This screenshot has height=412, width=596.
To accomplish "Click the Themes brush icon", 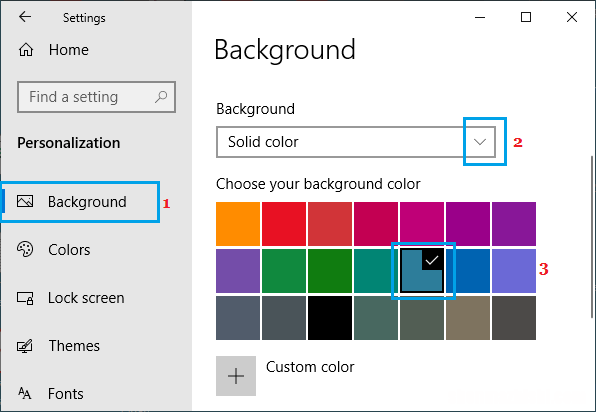I will 25,346.
